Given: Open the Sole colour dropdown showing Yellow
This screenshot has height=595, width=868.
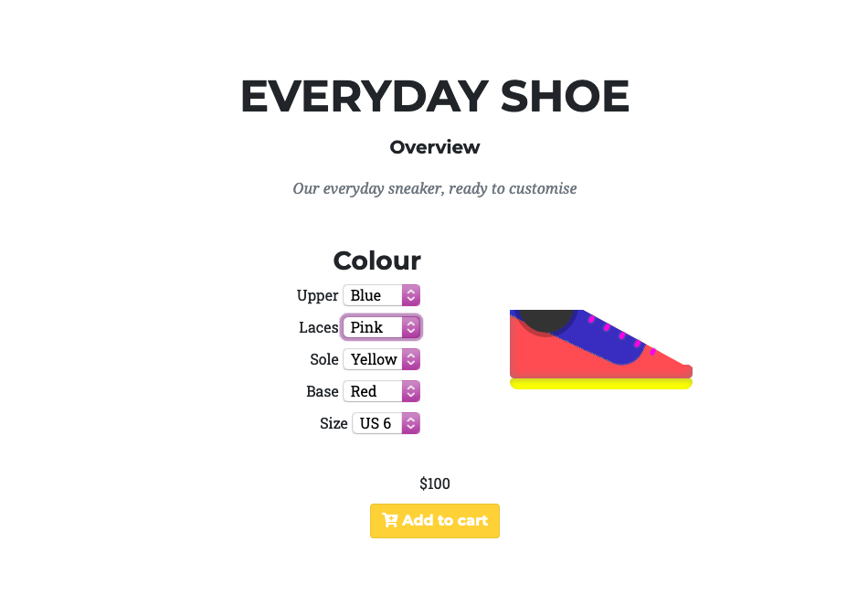Looking at the screenshot, I should [x=381, y=359].
